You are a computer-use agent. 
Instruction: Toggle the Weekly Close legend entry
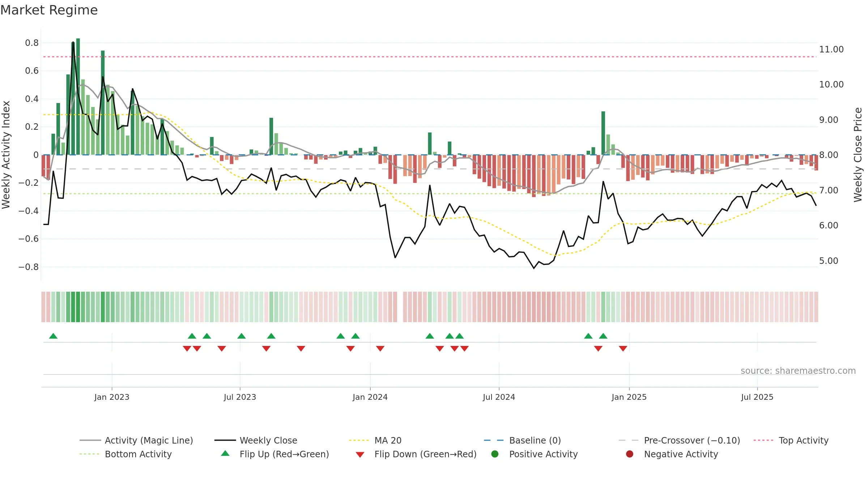[x=256, y=440]
